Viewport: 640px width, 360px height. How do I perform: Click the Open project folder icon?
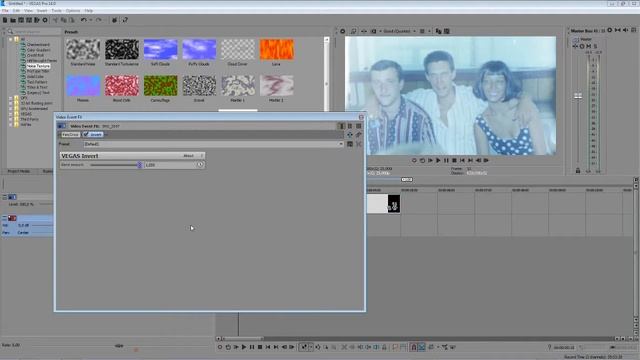coord(13,20)
